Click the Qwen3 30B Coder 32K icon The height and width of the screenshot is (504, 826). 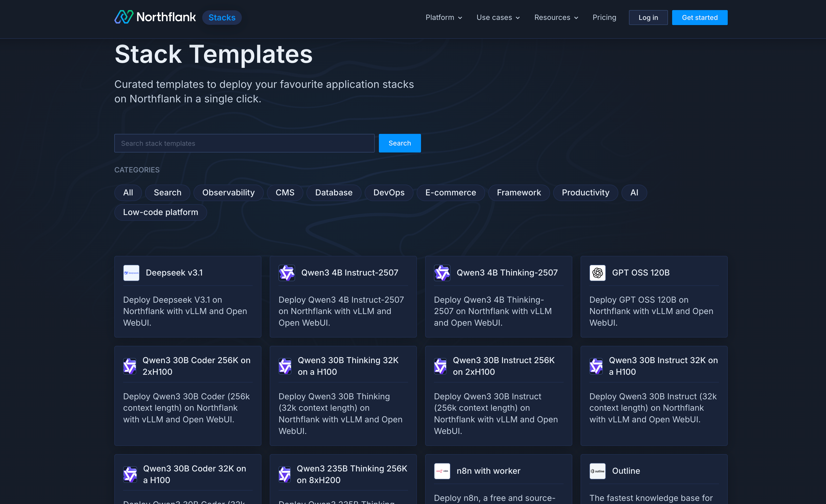click(x=130, y=474)
